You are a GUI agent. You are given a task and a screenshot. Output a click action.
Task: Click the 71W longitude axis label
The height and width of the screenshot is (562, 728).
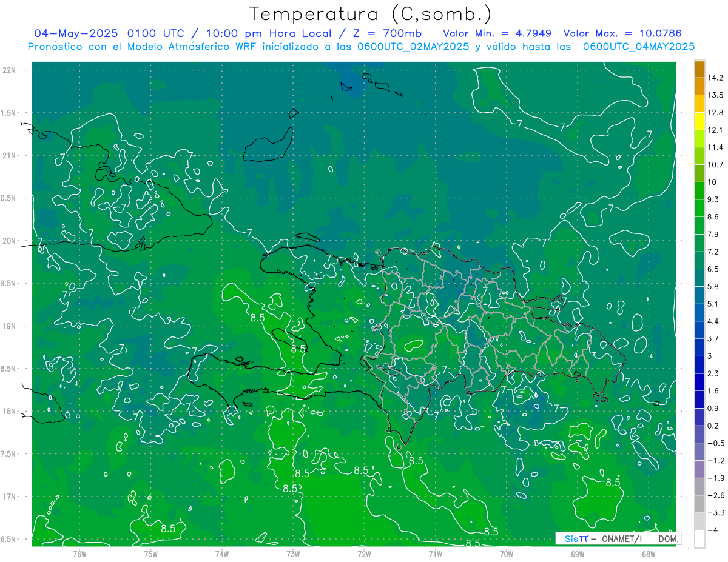[x=435, y=554]
